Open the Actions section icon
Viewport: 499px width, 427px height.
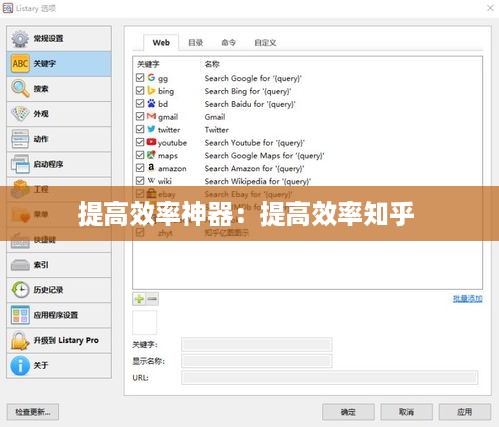20,139
